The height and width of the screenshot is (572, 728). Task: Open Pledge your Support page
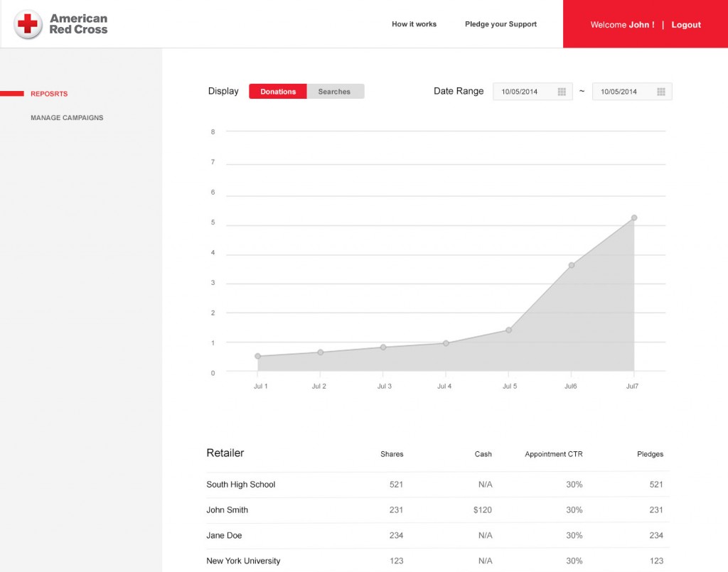pos(500,24)
